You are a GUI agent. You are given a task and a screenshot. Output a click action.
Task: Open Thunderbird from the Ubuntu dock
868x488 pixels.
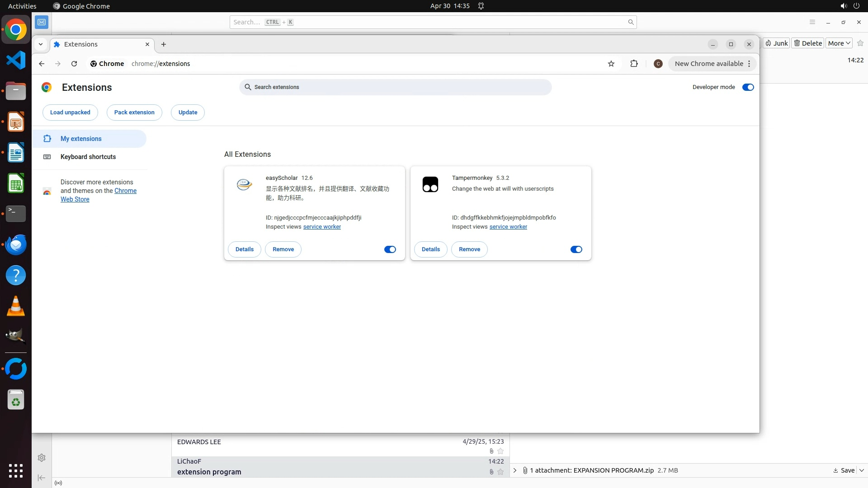[16, 244]
